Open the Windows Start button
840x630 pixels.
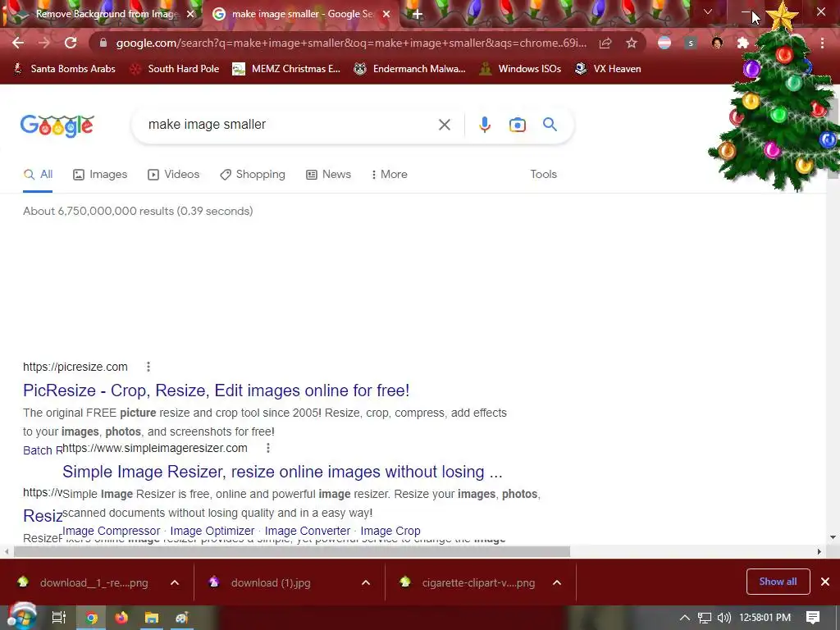(x=21, y=617)
